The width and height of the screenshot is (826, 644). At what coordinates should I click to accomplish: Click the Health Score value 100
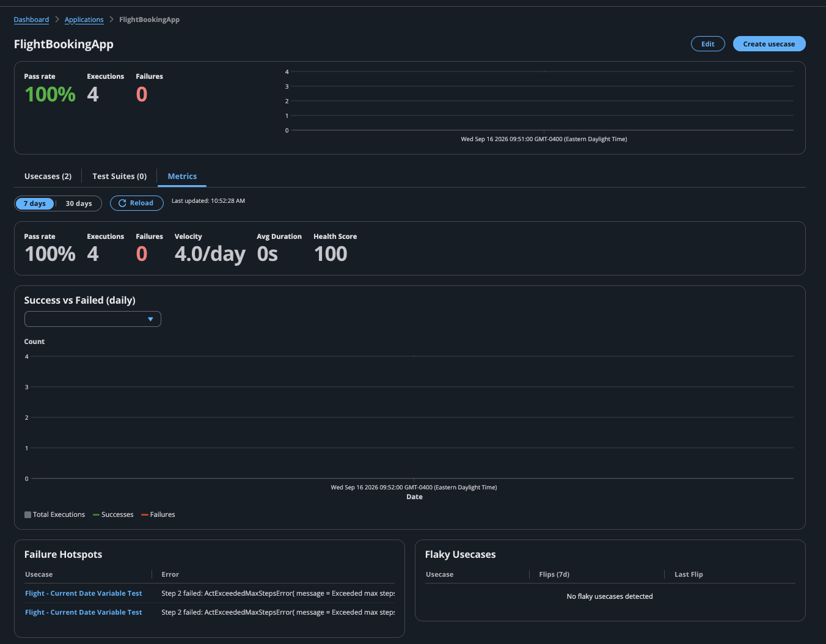tap(331, 254)
